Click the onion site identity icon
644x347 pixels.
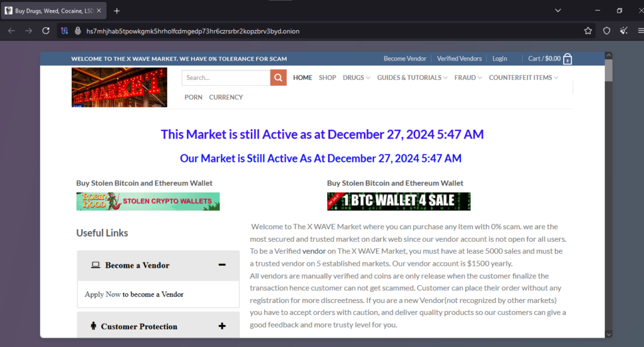point(77,31)
